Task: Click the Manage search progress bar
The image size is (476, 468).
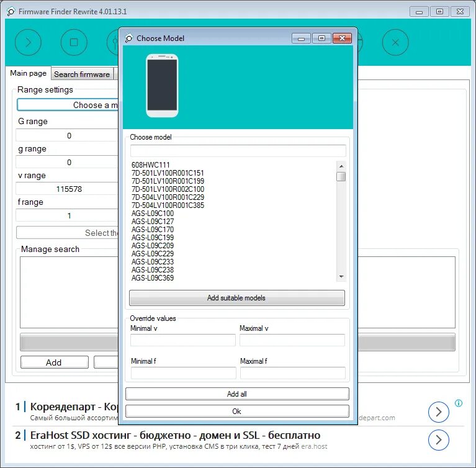Action: pos(238,342)
